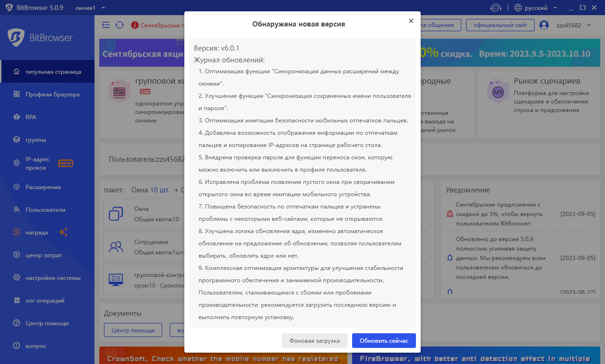Open the system settings gear icon
Viewport: 605px width, 364px height.
[17, 278]
